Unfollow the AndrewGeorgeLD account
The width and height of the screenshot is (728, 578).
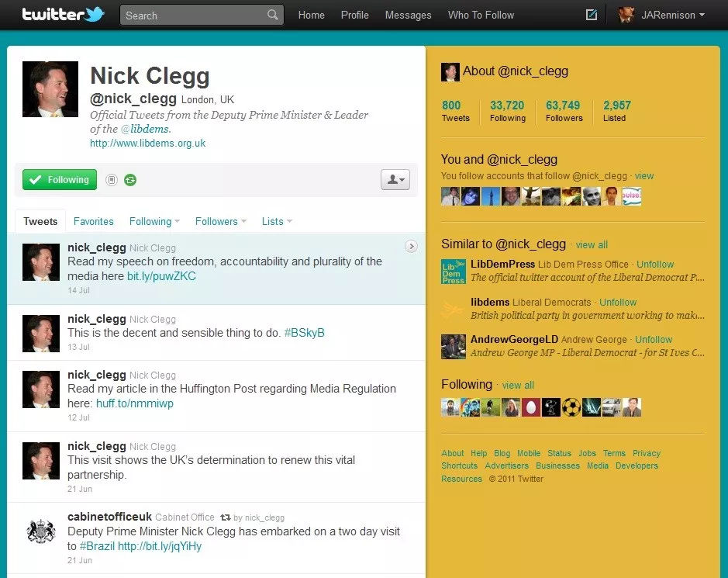click(x=654, y=339)
